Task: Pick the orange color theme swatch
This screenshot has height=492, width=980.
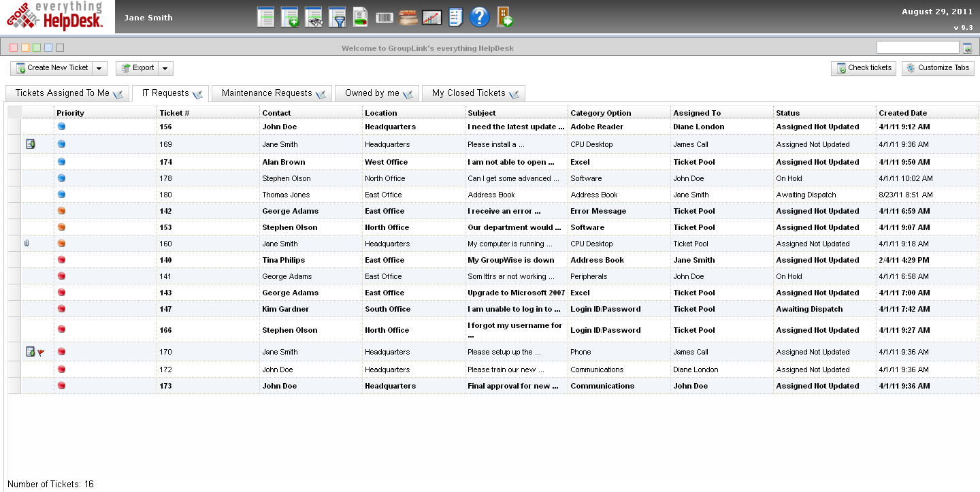Action: click(x=25, y=48)
